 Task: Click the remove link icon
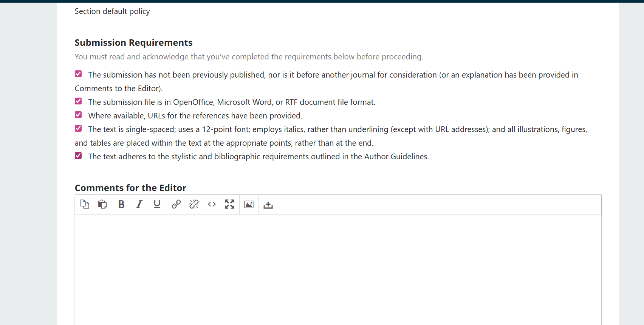(194, 204)
